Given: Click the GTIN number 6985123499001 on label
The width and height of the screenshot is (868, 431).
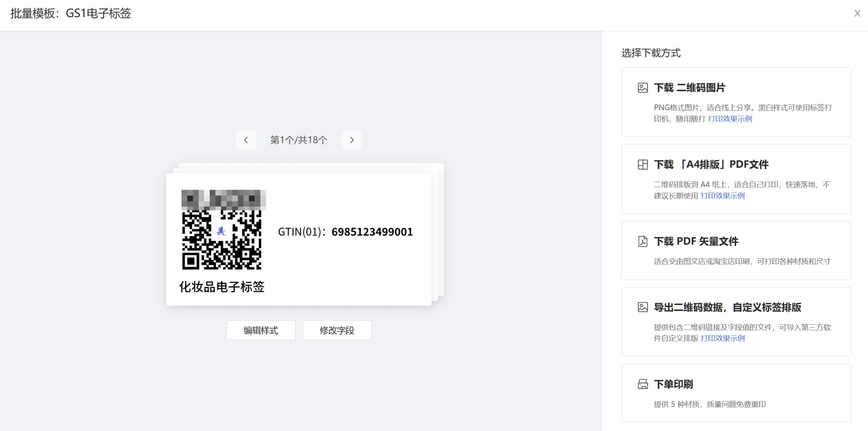Looking at the screenshot, I should point(372,232).
